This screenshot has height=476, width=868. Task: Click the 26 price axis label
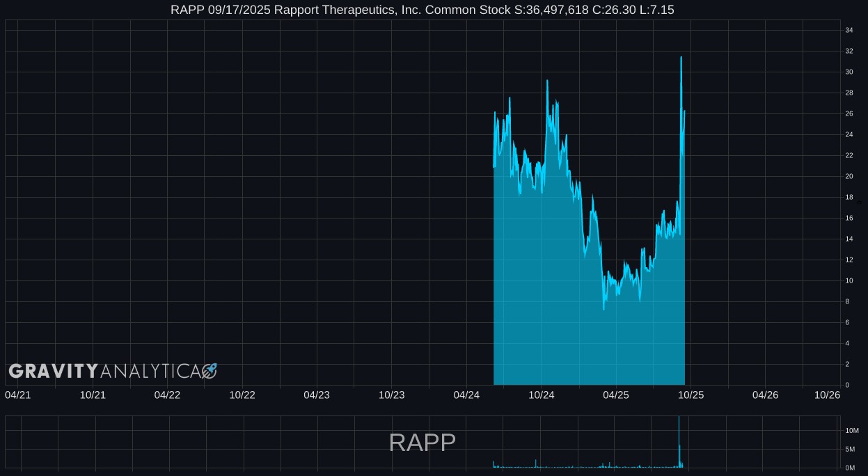pyautogui.click(x=849, y=113)
